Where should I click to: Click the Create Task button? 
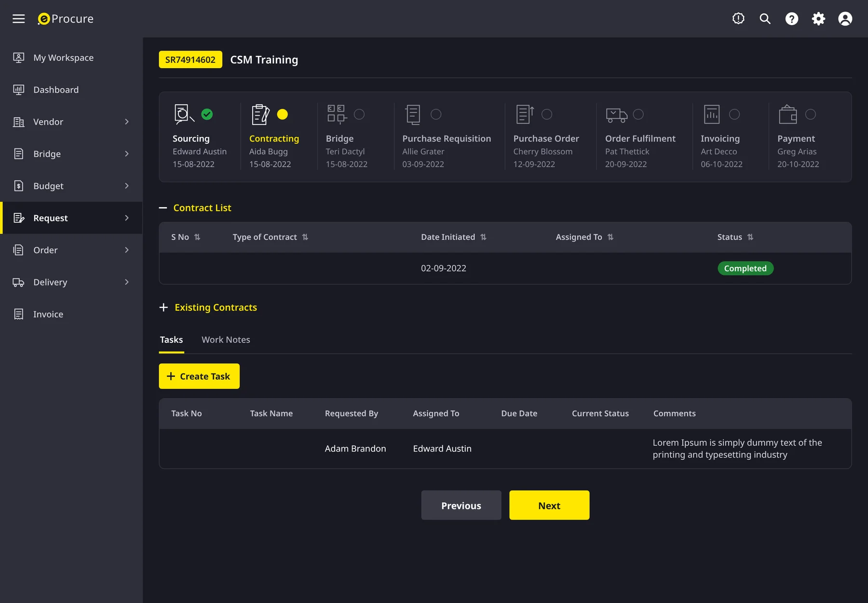point(199,376)
